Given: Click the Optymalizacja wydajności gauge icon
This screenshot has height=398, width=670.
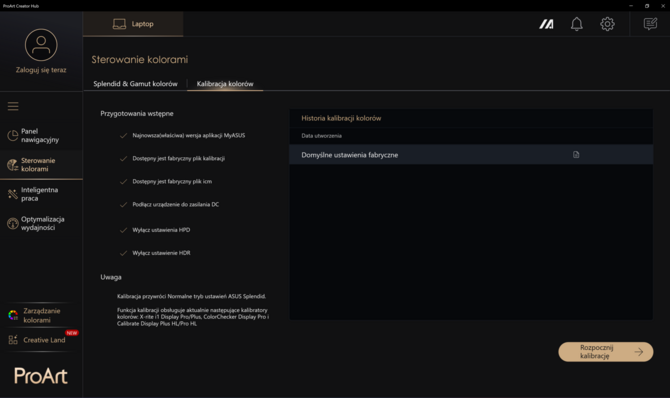Looking at the screenshot, I should point(13,223).
